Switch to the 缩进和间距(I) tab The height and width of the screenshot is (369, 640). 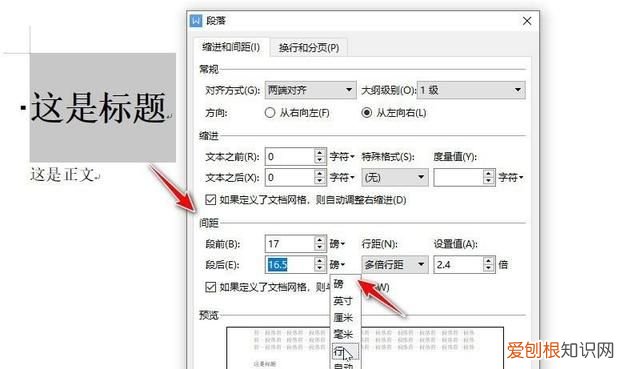(x=231, y=47)
